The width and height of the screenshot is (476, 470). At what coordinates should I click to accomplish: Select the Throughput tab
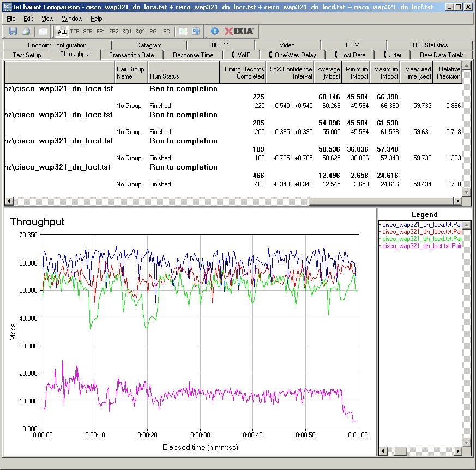pyautogui.click(x=75, y=54)
